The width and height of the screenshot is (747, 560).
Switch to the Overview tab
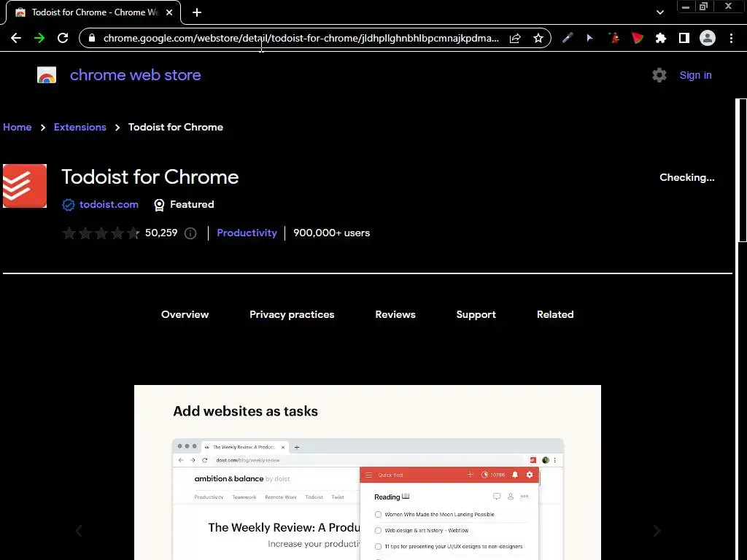point(185,314)
